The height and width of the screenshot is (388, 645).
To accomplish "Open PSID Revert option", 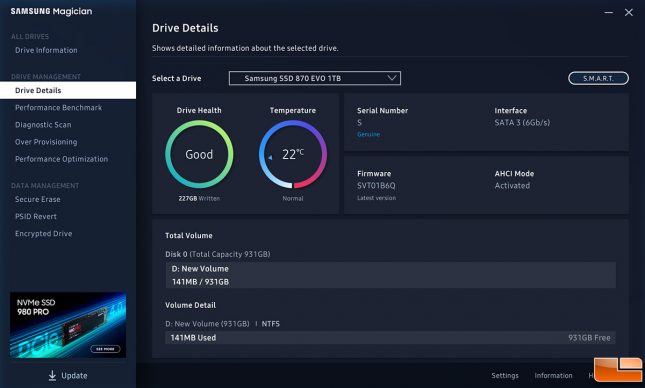I will point(36,216).
